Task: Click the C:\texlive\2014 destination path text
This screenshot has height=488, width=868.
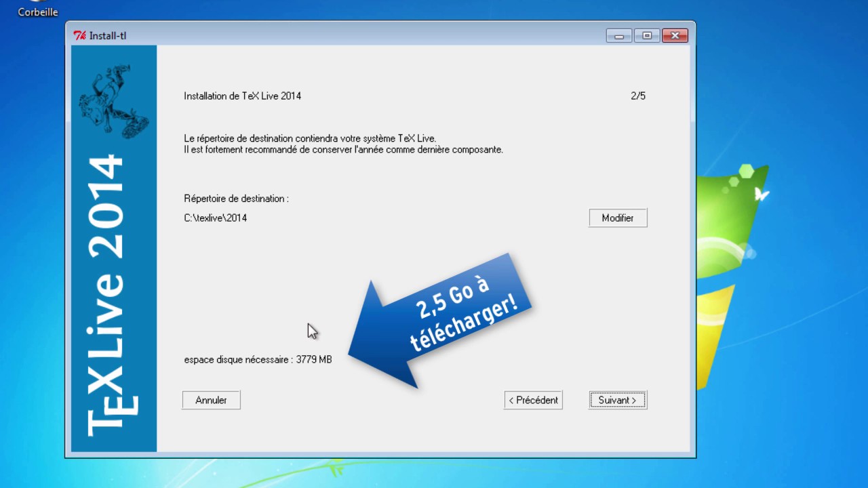Action: coord(216,218)
